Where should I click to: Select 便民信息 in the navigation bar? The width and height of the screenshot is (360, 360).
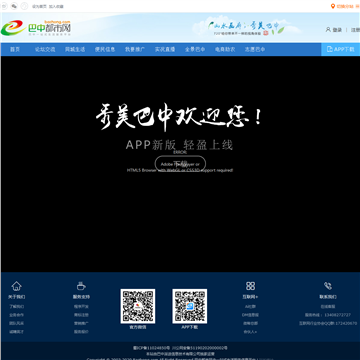pos(105,49)
